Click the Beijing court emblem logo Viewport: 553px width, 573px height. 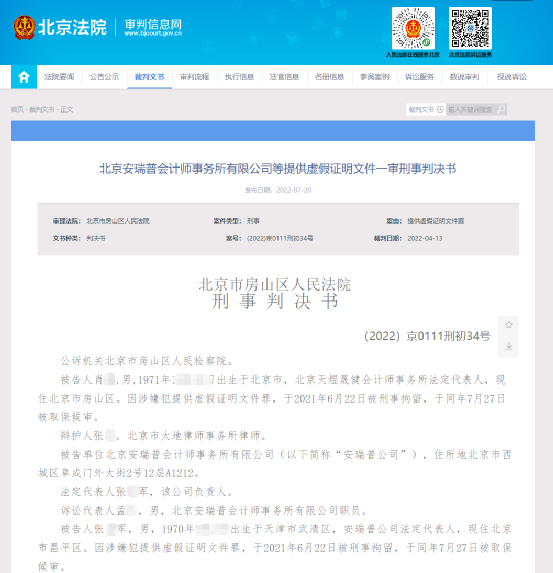coord(24,27)
